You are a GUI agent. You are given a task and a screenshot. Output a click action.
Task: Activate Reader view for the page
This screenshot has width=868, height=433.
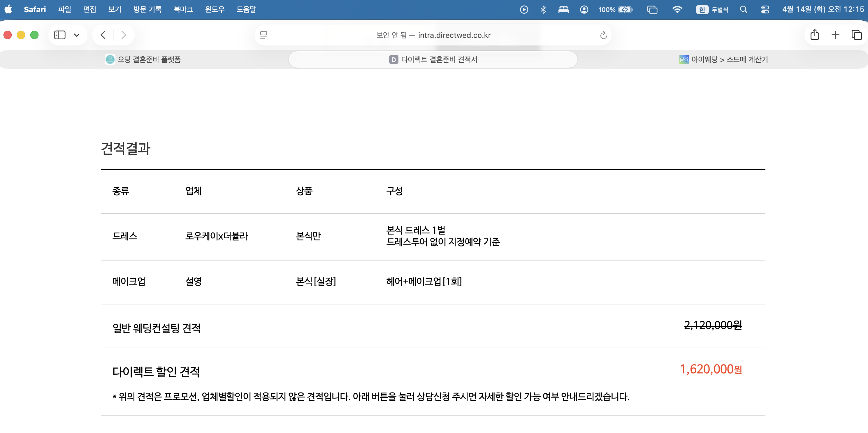point(264,35)
